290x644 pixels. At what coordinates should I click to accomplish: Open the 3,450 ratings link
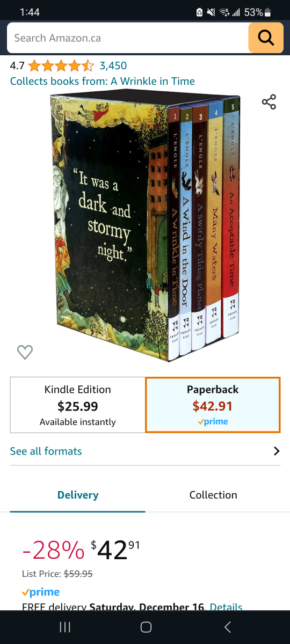coord(113,66)
